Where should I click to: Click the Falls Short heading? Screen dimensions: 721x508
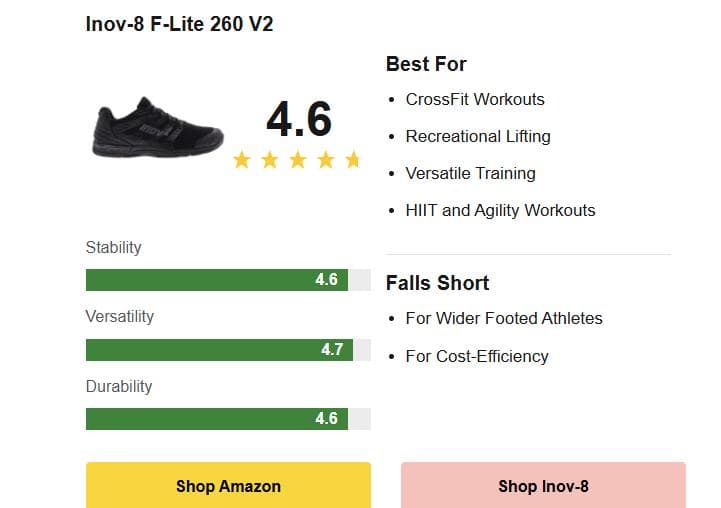[x=438, y=283]
